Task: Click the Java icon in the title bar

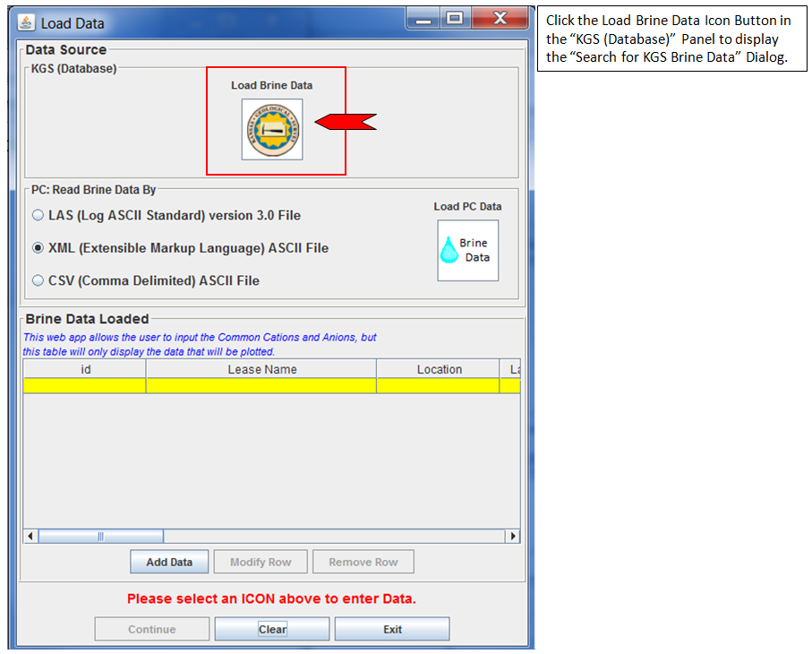Action: coord(27,22)
